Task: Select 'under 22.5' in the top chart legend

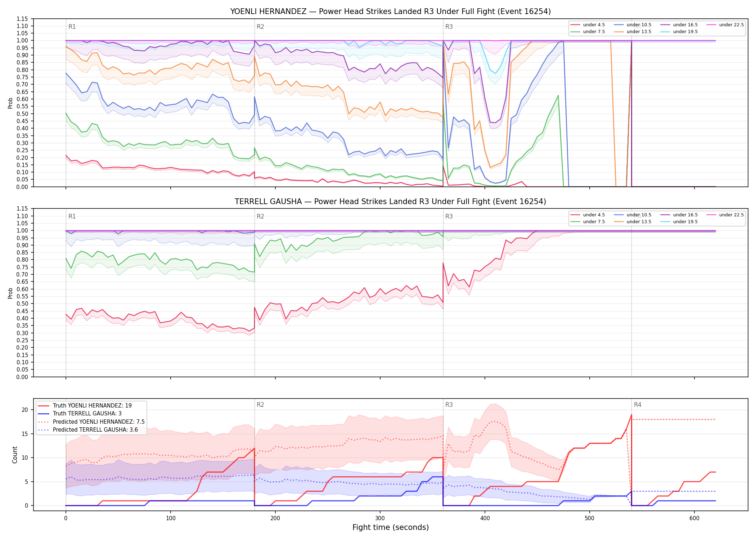Action: (725, 25)
